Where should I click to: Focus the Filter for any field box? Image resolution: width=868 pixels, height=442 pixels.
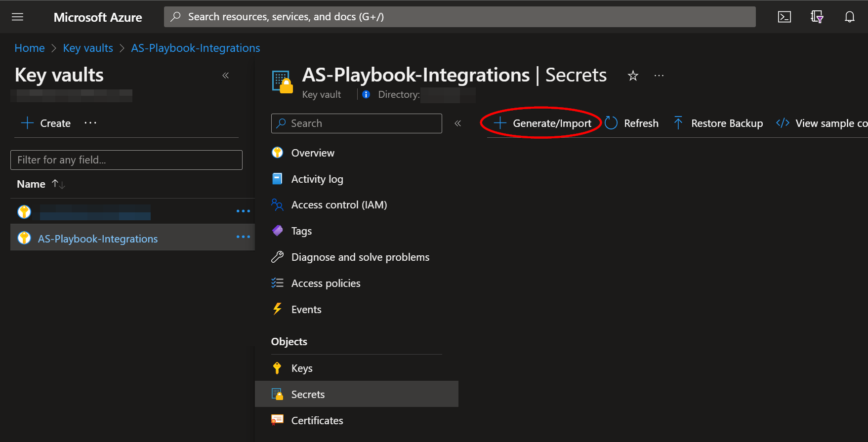tap(126, 160)
